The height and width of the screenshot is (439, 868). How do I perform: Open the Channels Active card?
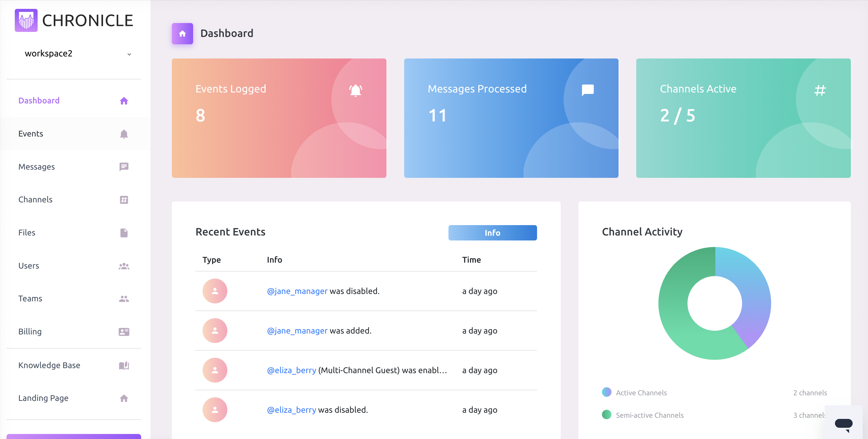[x=743, y=118]
